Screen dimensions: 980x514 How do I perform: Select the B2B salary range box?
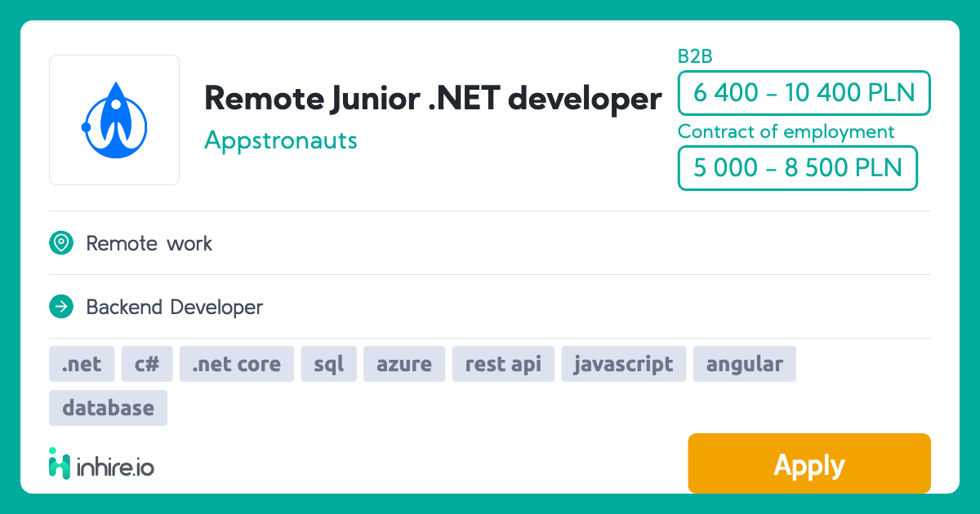pyautogui.click(x=804, y=93)
